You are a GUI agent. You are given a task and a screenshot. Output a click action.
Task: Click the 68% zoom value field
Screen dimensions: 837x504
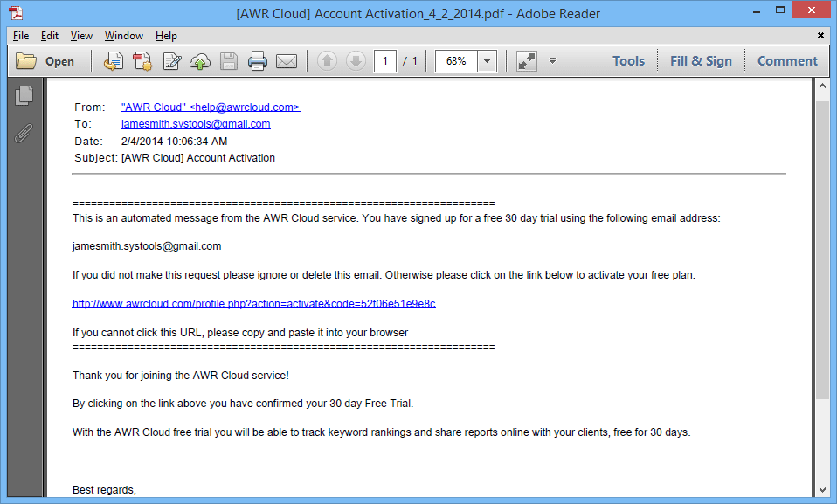pos(456,61)
